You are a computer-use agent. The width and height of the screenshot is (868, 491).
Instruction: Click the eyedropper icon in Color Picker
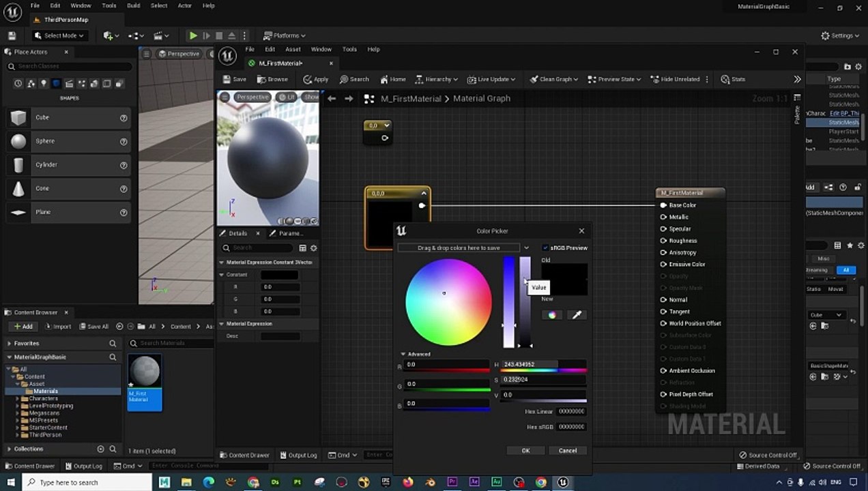577,315
